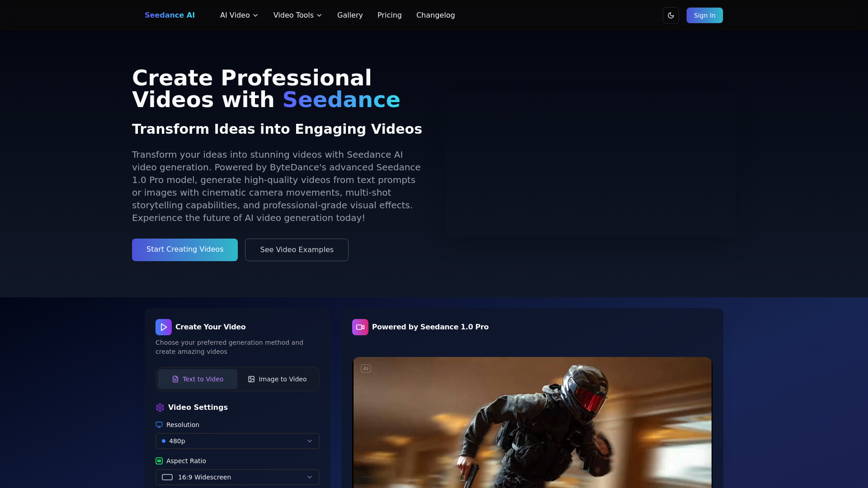This screenshot has height=488, width=868.
Task: Click the Image to Video picture icon
Action: point(251,379)
